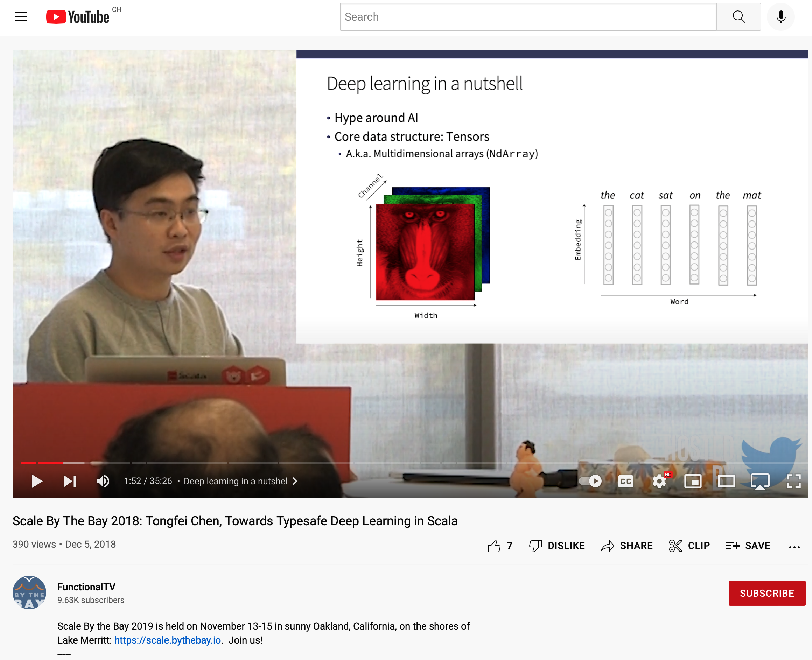Play the video

pos(37,481)
